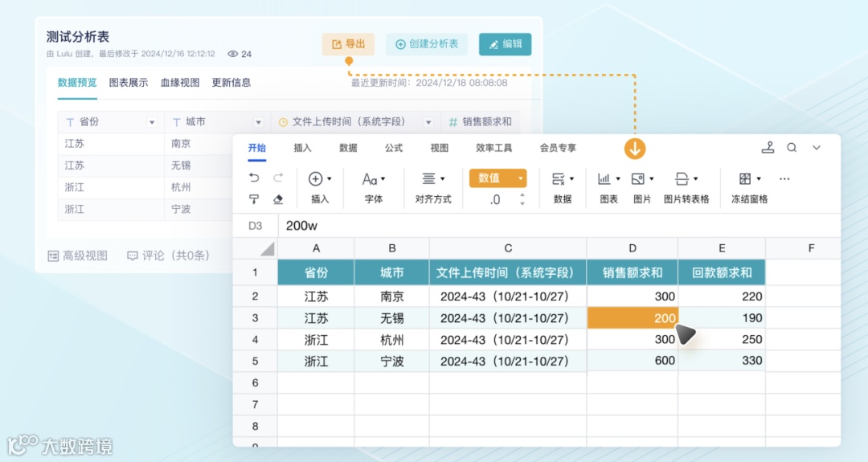Open the 会员专享 ribbon tab

(x=558, y=148)
